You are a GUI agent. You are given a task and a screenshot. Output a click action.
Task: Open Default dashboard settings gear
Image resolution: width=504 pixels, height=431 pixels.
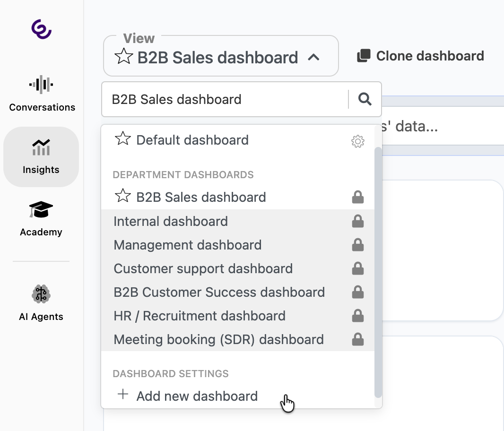tap(358, 141)
